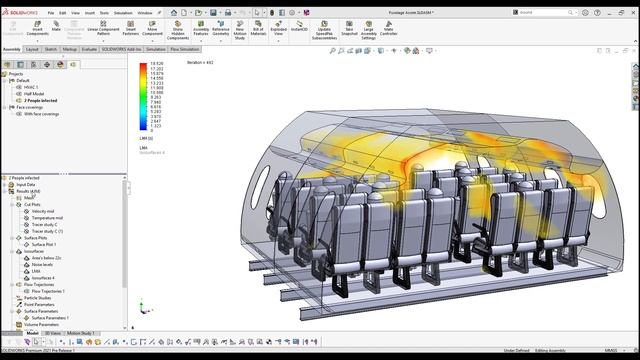
Task: Start a New Motion Study
Action: click(x=240, y=31)
